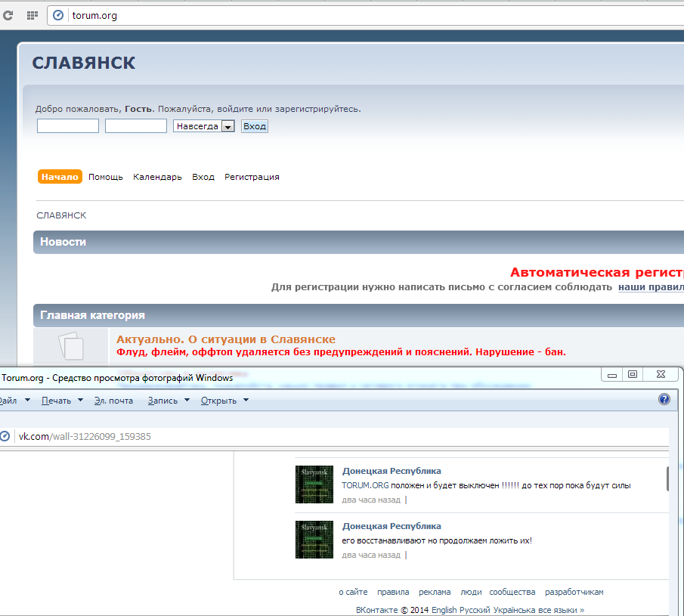Click the site info icon beside torum.org

pyautogui.click(x=58, y=15)
